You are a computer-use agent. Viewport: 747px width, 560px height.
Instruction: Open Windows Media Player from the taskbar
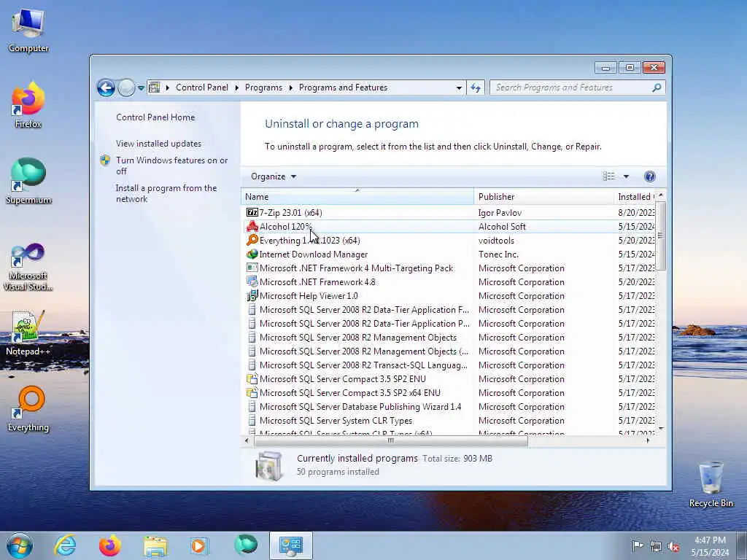[x=199, y=545]
